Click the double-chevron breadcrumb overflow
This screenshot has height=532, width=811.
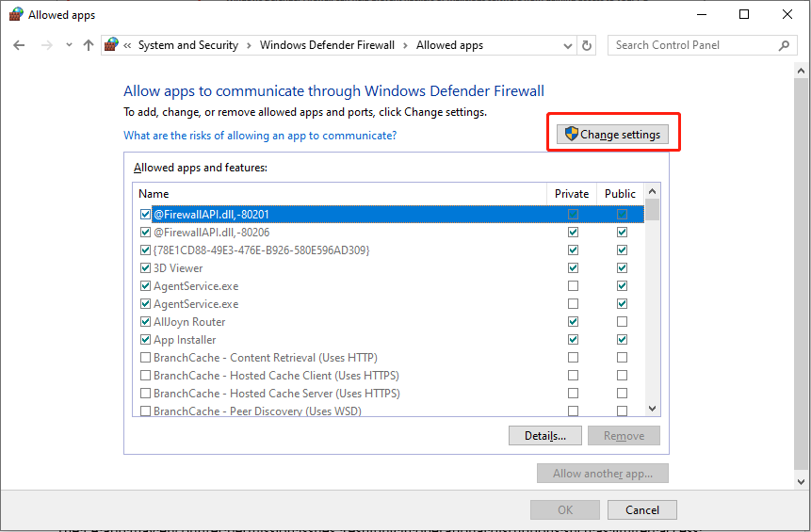point(127,45)
